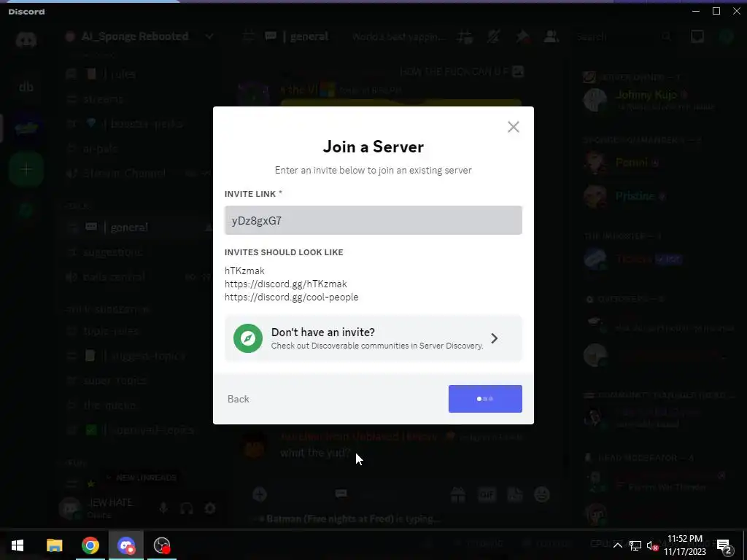
Task: Toggle the microphone mute in the user panel
Action: pyautogui.click(x=163, y=508)
